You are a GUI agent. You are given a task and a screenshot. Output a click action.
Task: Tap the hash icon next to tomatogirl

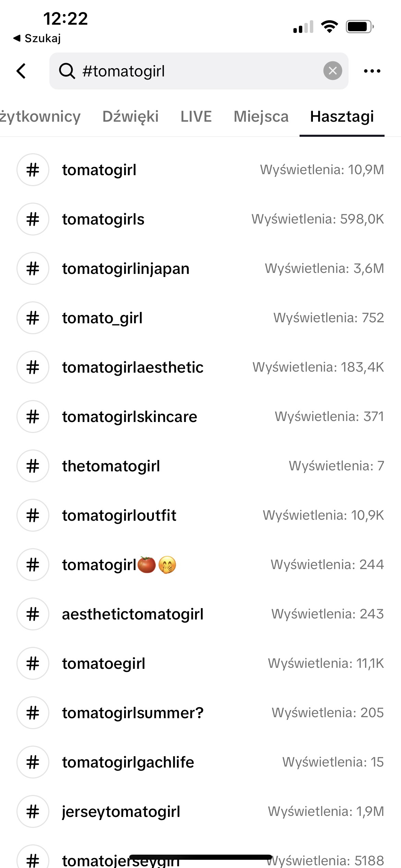pos(33,170)
